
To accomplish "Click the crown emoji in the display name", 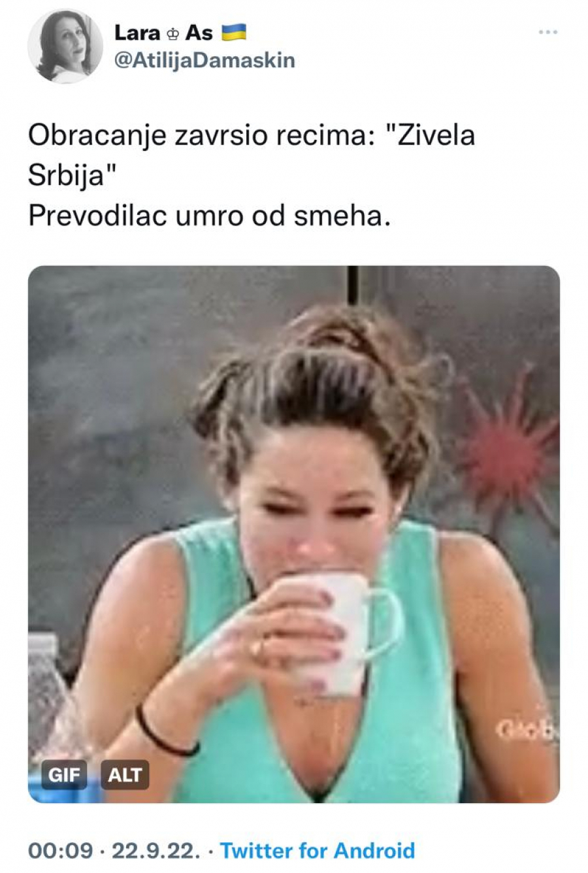I will pos(173,33).
